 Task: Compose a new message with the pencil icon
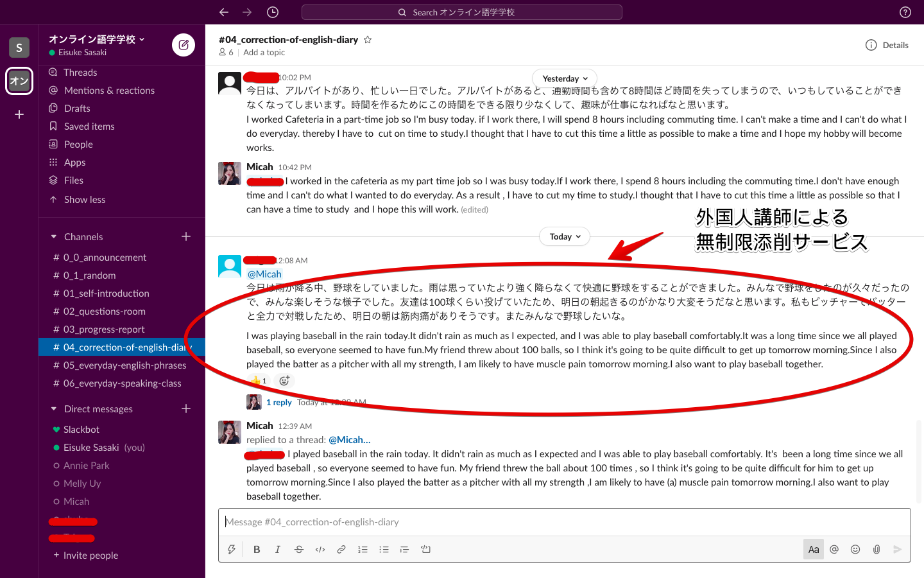pos(184,45)
